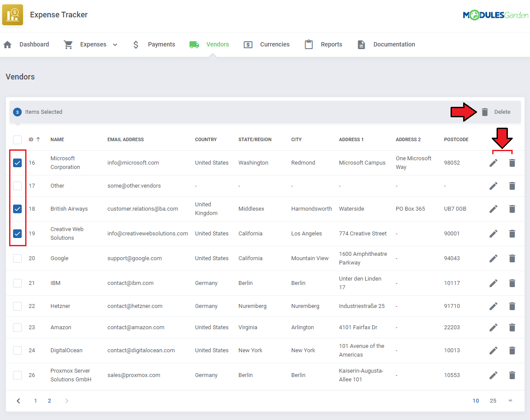Open the Documentation tab
This screenshot has width=530, height=420.
click(386, 44)
